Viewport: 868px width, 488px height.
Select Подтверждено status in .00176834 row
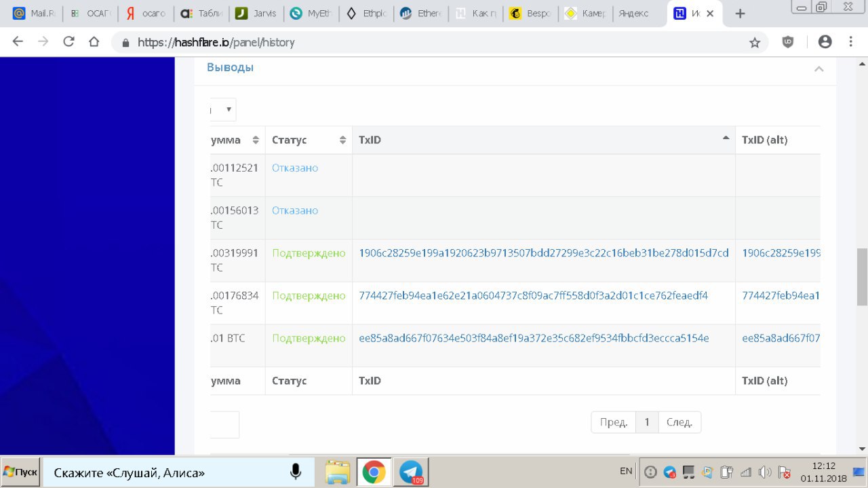coord(309,296)
